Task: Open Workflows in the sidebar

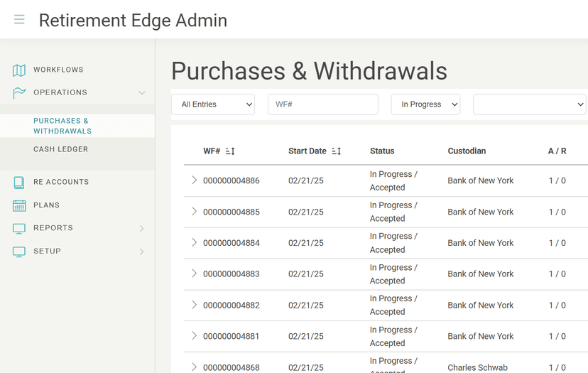Action: [x=58, y=70]
